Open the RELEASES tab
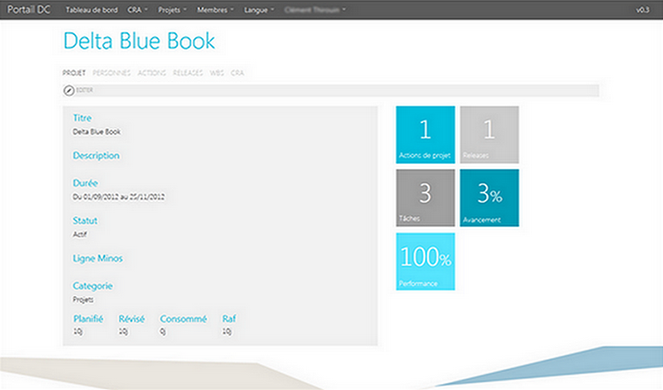The image size is (663, 390). pos(188,73)
